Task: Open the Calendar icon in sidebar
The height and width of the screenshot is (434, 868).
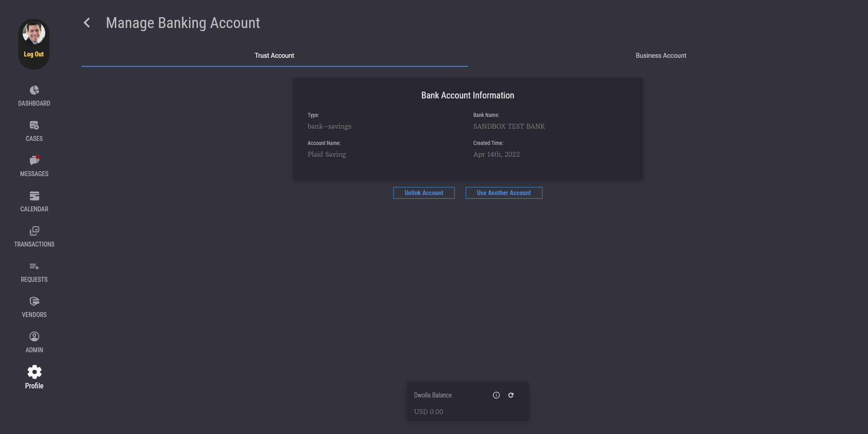Action: point(34,196)
